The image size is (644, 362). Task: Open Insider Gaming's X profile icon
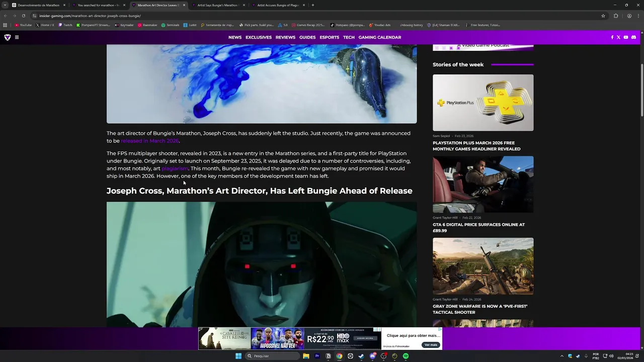[618, 37]
